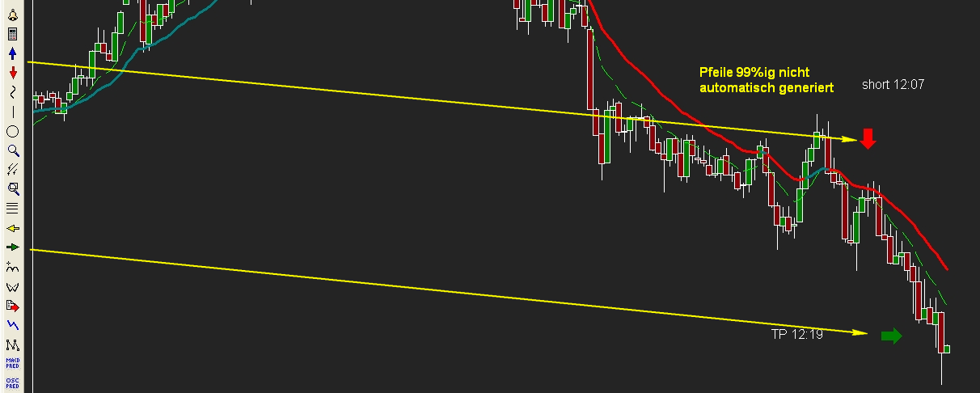The height and width of the screenshot is (393, 980).
Task: Select the horizontal lines level tool
Action: coord(12,208)
